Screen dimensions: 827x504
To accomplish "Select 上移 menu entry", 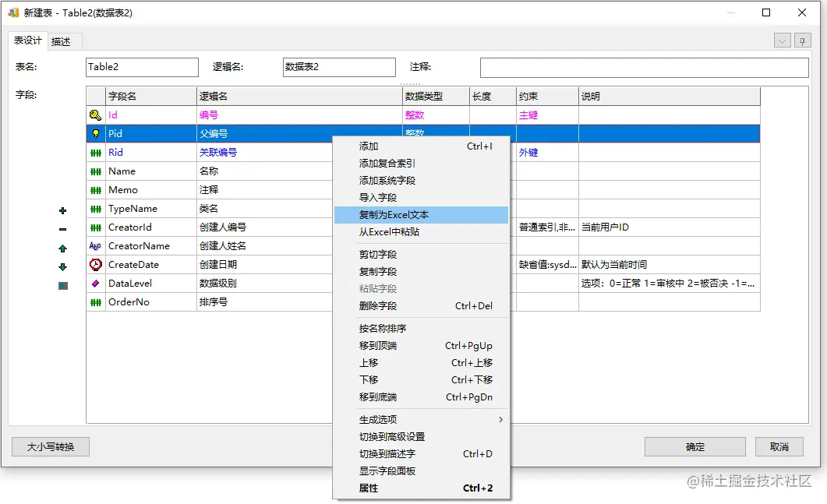I will pos(422,363).
